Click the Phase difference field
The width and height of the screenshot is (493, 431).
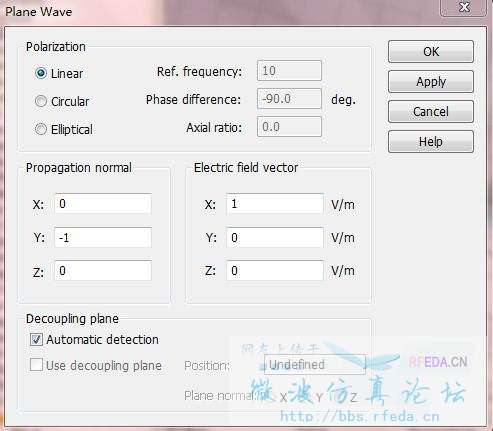(289, 99)
